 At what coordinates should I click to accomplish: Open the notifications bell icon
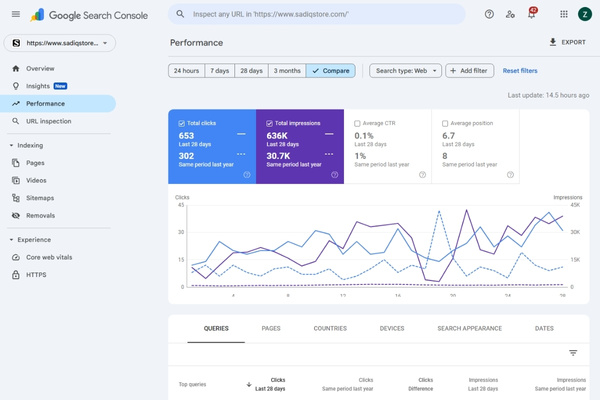click(532, 14)
